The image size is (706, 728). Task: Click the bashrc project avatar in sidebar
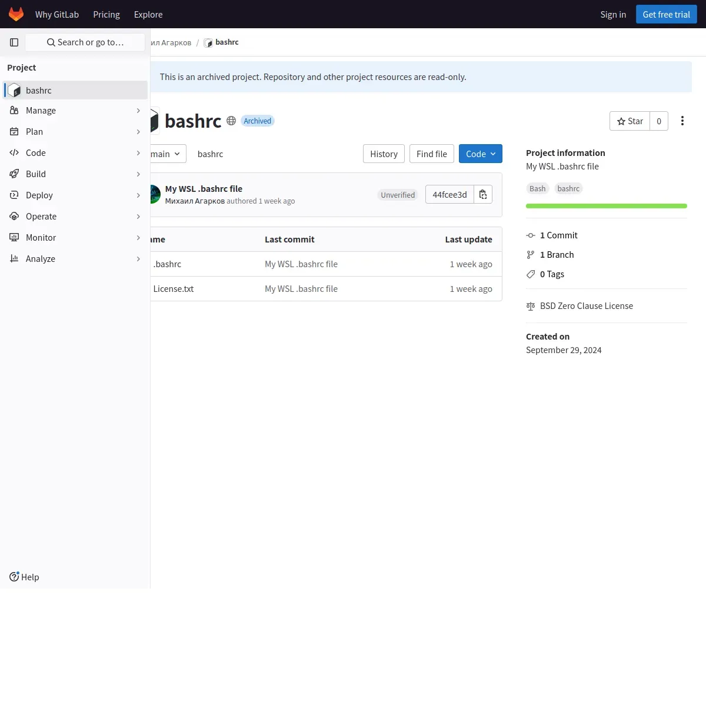[14, 91]
